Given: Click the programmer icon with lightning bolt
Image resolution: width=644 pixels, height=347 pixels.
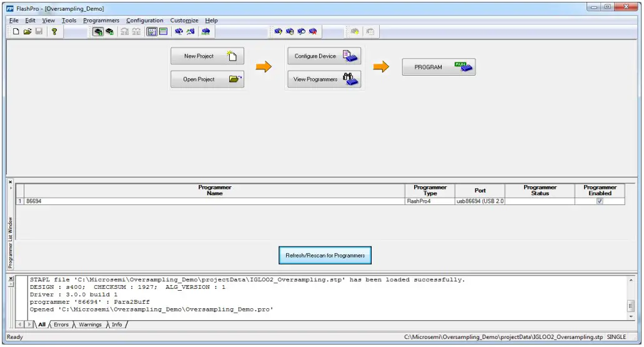Looking at the screenshot, I should coord(279,32).
